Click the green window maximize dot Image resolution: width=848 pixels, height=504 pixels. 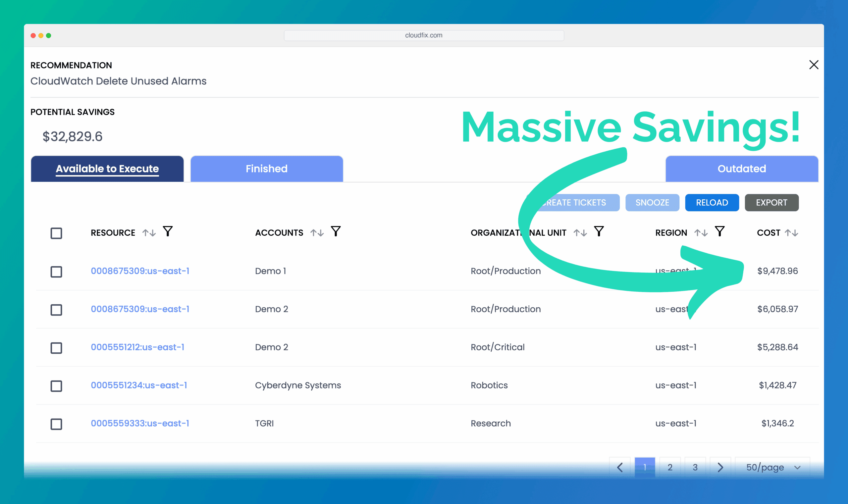(x=49, y=35)
